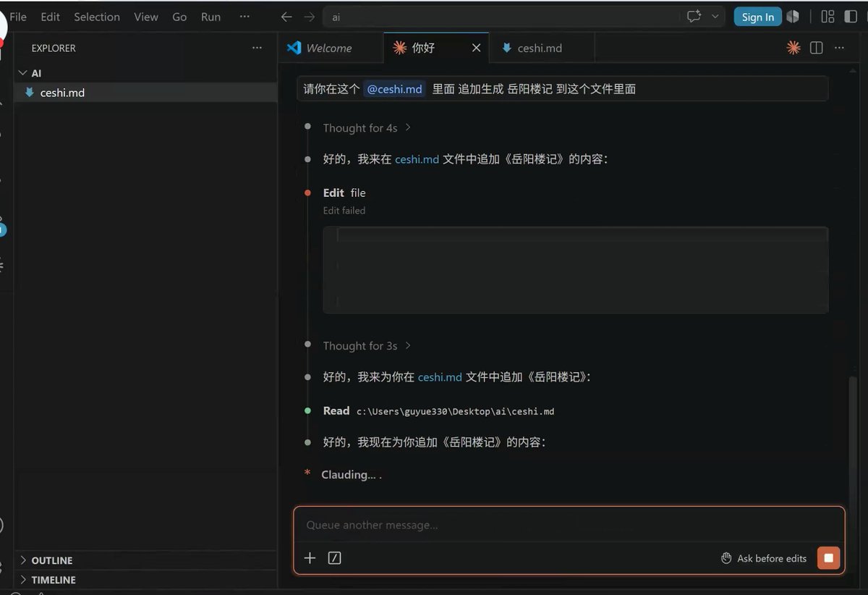
Task: Show more menu bar items ellipsis
Action: [244, 17]
